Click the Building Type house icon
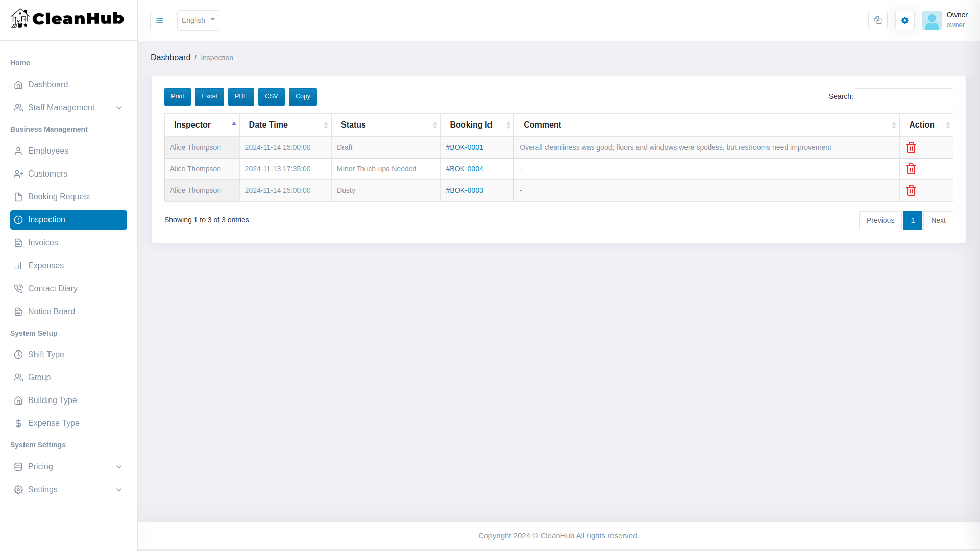 click(18, 400)
